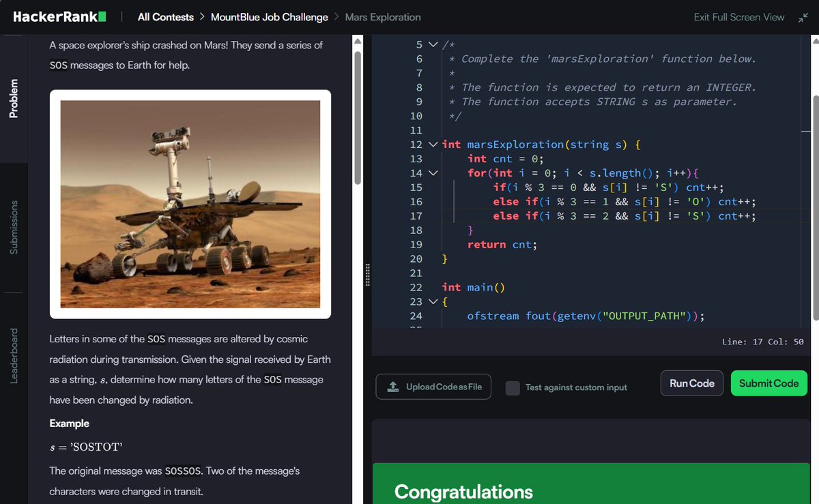This screenshot has width=819, height=504.
Task: Click Upload Code as File button
Action: 433,387
